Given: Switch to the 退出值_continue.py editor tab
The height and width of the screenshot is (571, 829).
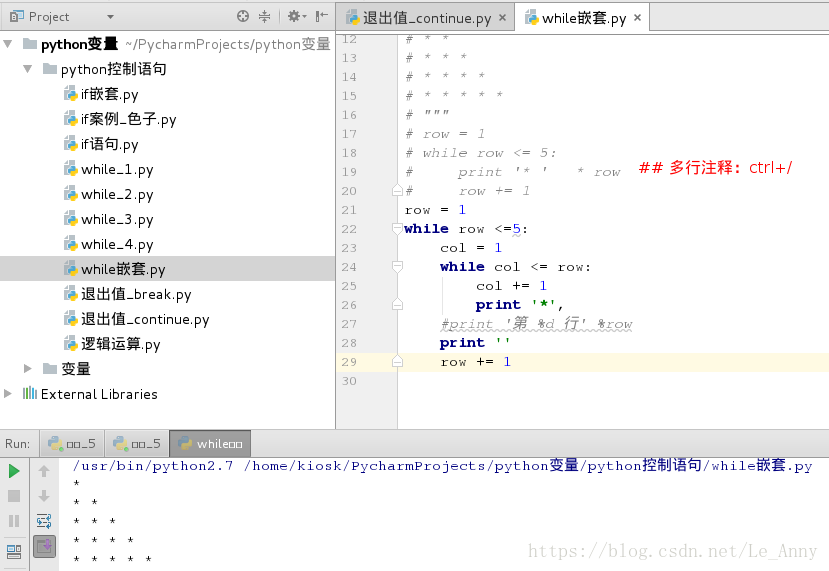Looking at the screenshot, I should point(426,18).
